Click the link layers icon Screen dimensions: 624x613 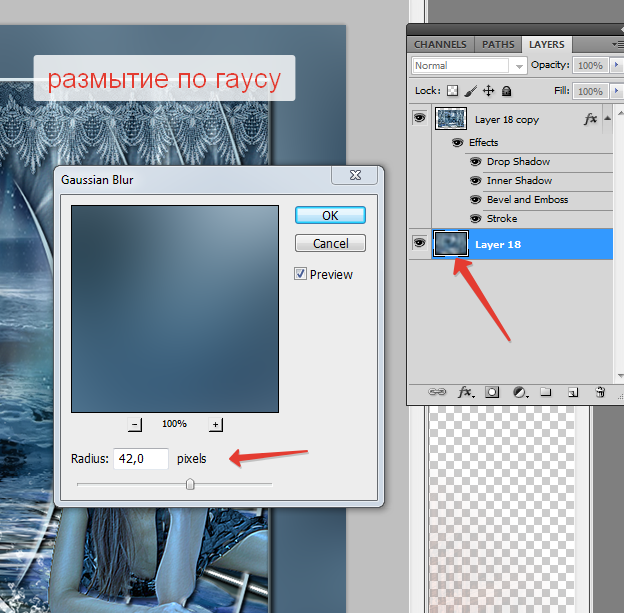point(437,392)
